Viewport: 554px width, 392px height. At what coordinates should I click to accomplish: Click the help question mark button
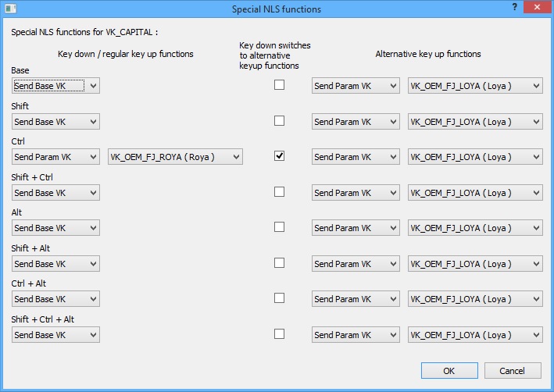(514, 7)
